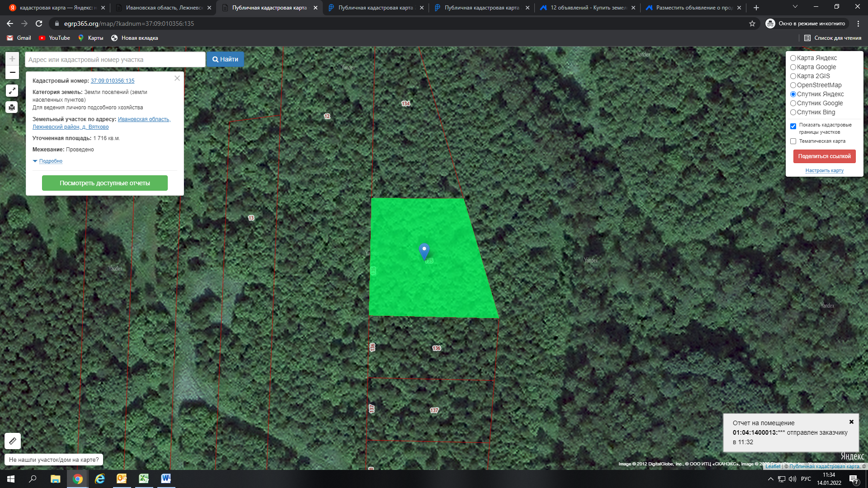This screenshot has height=488, width=868.
Task: Zoom out the map with minus button
Action: point(12,72)
